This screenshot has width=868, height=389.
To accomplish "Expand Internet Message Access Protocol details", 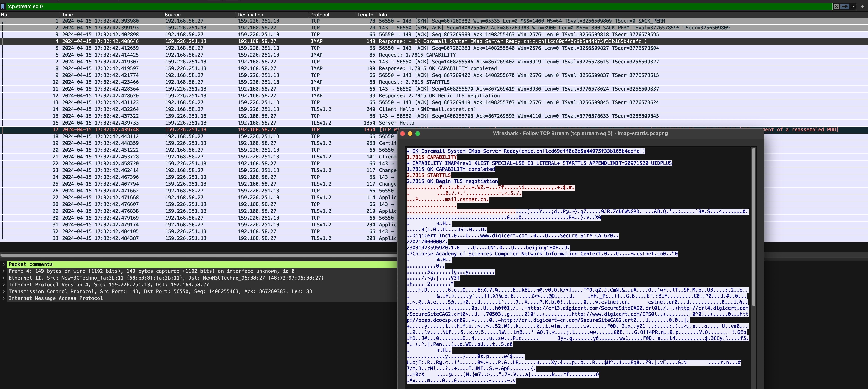I will coord(3,298).
